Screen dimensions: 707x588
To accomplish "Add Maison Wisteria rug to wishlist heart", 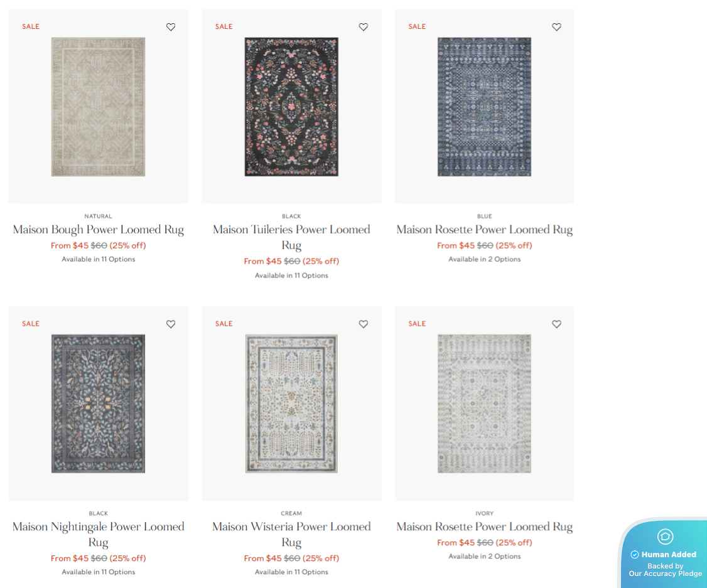I will coord(364,324).
